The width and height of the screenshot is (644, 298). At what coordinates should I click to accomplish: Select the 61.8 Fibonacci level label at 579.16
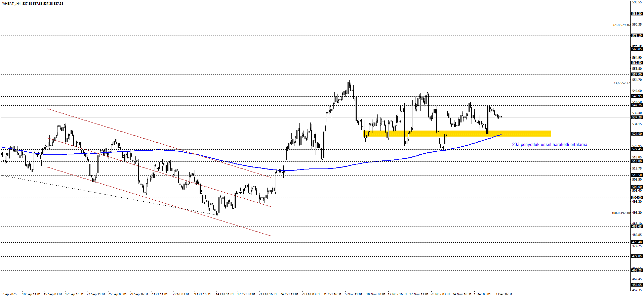point(621,25)
